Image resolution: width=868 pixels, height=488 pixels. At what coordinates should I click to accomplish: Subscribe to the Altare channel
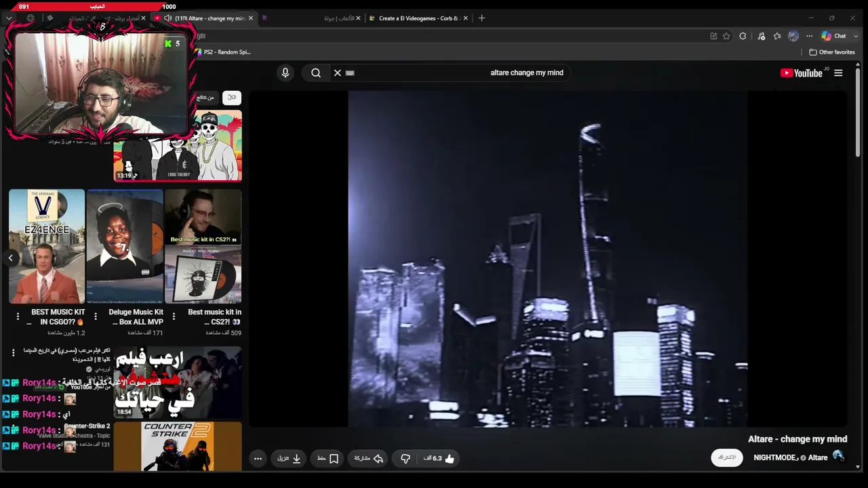(x=726, y=457)
